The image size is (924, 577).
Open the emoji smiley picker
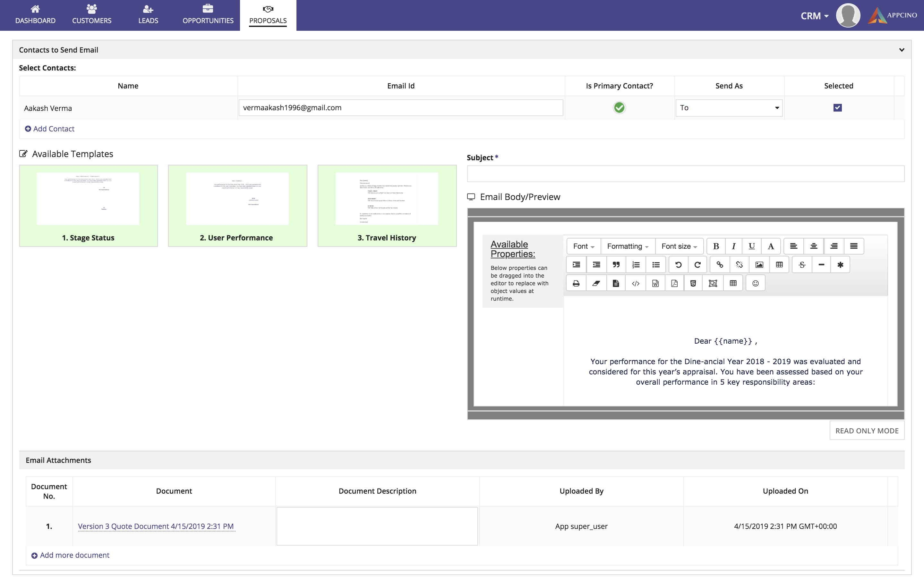click(x=755, y=283)
